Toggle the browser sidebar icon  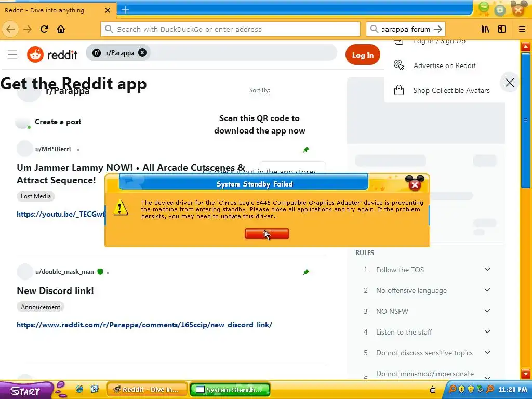click(x=502, y=29)
